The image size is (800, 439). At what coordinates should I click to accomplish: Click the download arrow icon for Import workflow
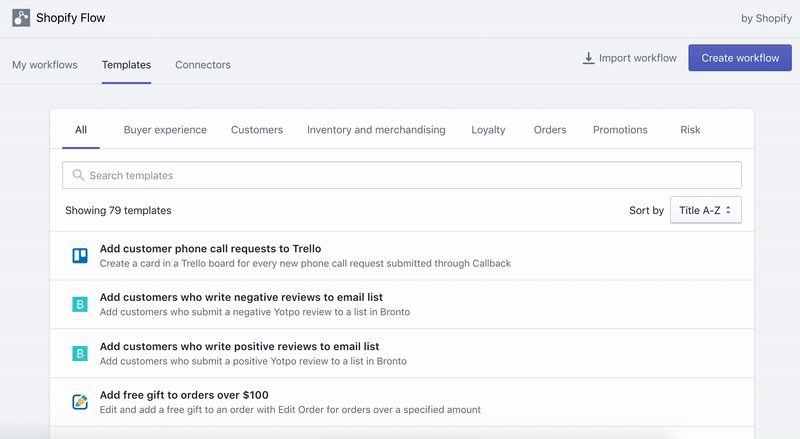coord(589,58)
